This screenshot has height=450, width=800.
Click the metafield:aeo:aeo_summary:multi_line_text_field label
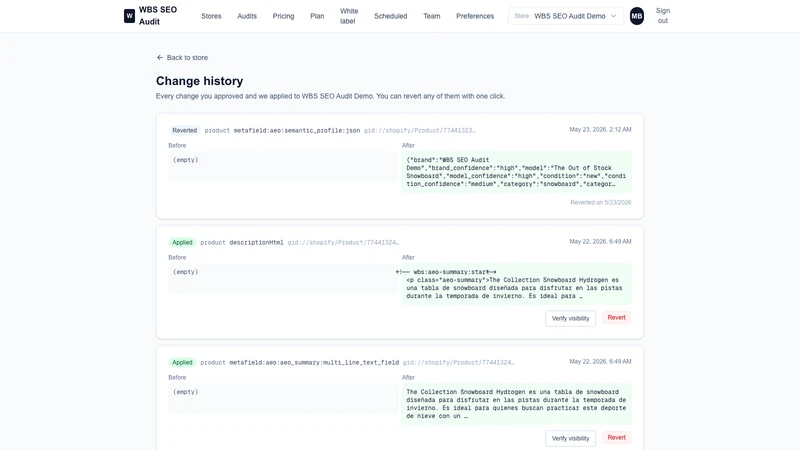tap(314, 363)
